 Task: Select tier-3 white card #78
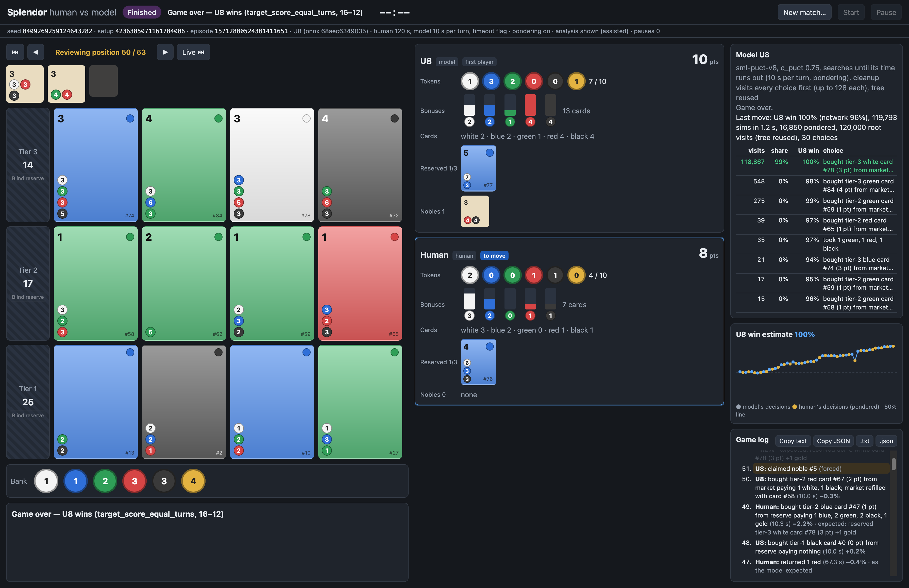pos(272,165)
